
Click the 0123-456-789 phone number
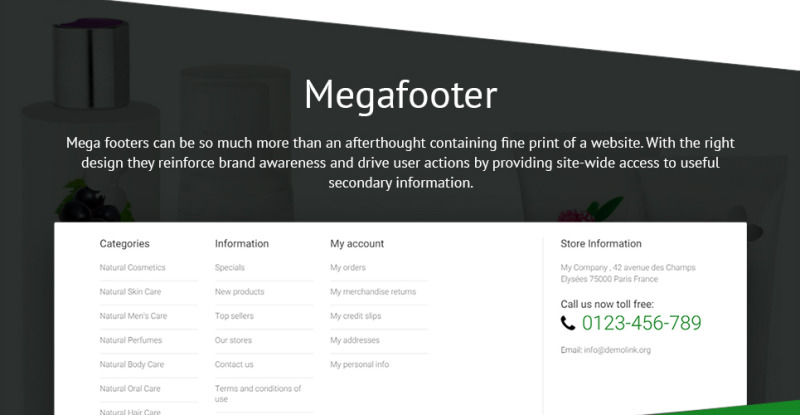(x=641, y=323)
